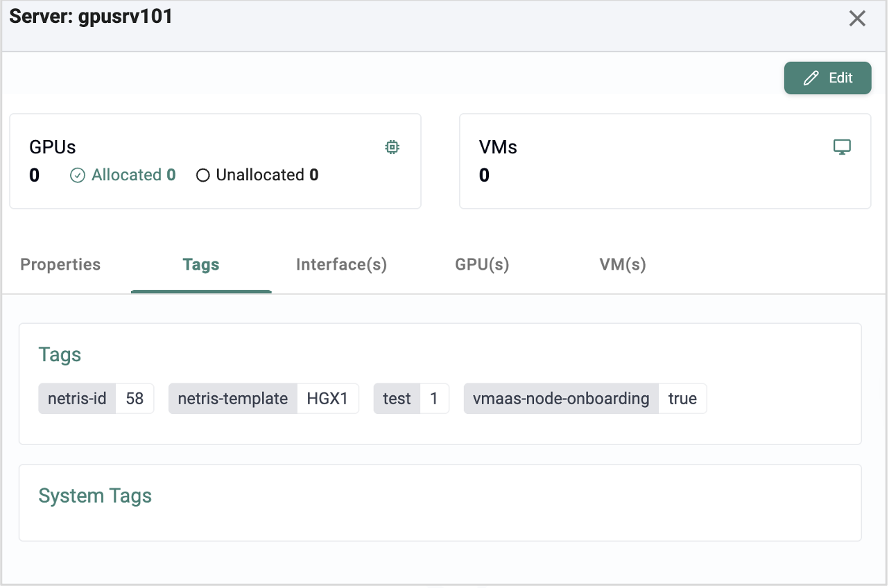Click the test tag label
This screenshot has height=588, width=889.
click(397, 399)
